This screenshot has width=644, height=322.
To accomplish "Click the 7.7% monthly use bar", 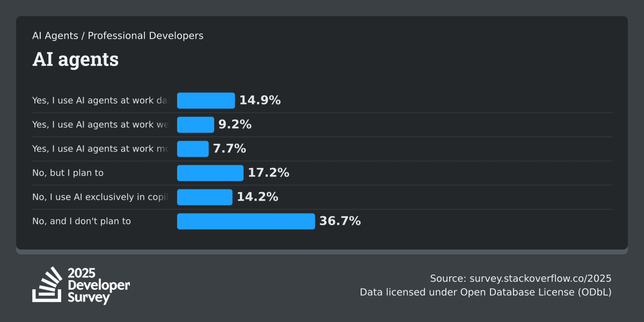I will (x=193, y=149).
